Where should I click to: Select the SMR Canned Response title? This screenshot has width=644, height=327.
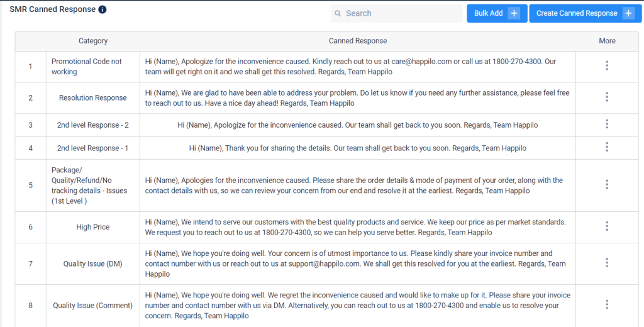click(x=53, y=9)
